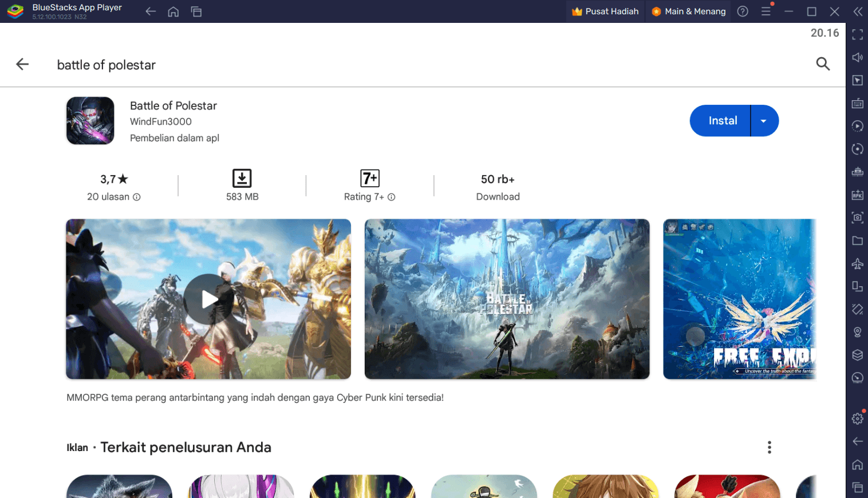Screen dimensions: 868x498
Task: Click the 583 MB download size icon
Action: click(242, 178)
